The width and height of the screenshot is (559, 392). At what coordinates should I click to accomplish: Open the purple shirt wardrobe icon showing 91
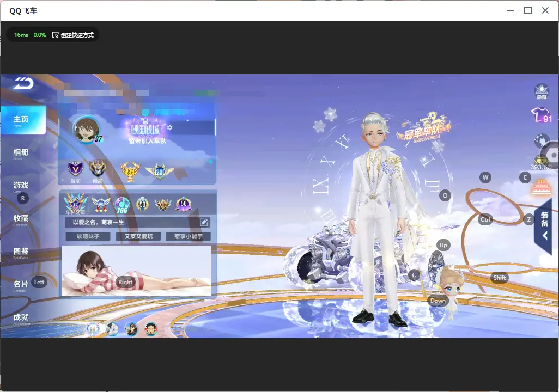(541, 115)
